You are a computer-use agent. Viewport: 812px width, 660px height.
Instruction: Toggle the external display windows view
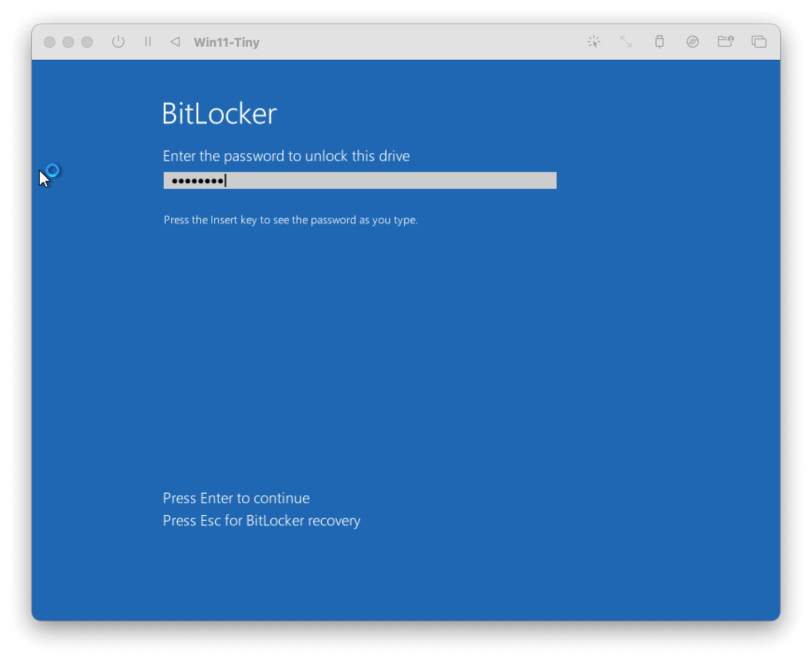tap(758, 42)
